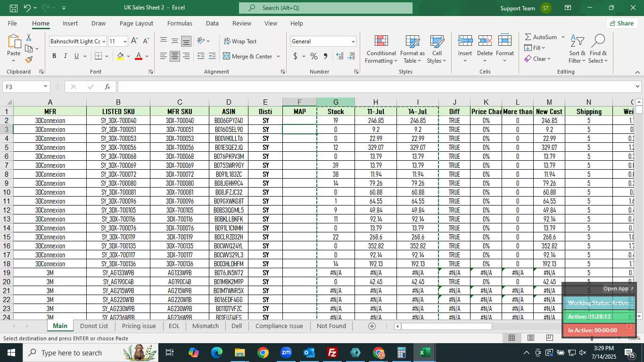
Task: Toggle Underline formatting
Action: 77,56
